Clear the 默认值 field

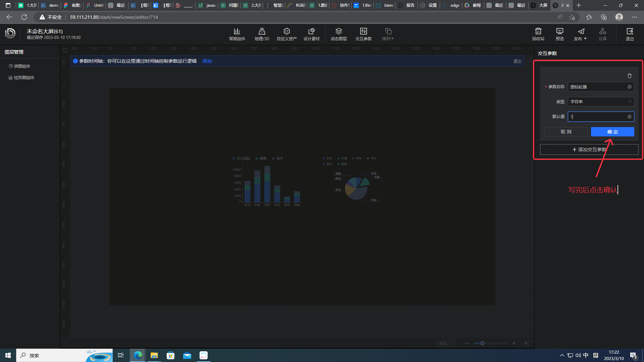pos(629,117)
